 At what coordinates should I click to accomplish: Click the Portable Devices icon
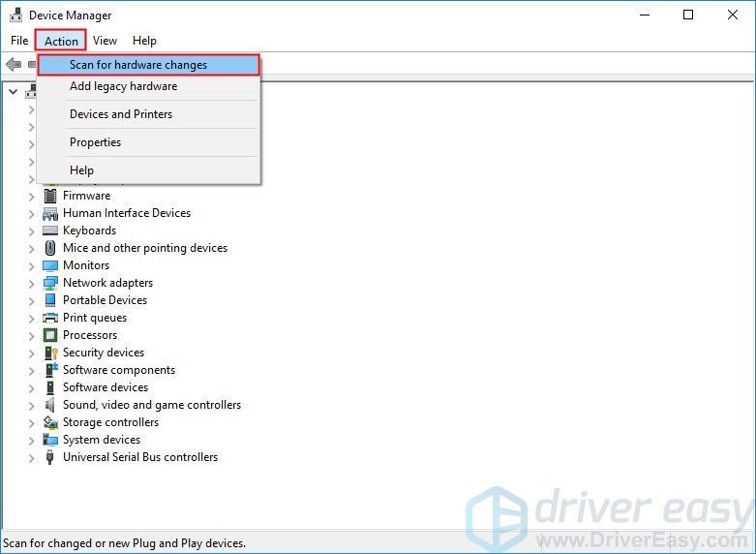coord(50,300)
